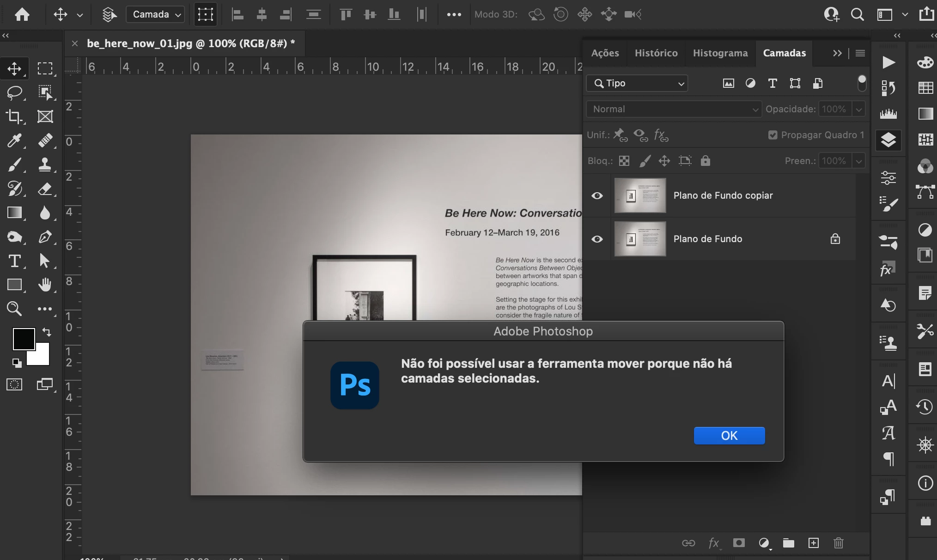Screen dimensions: 937x560
Task: Open the Normal blend mode dropdown
Action: coord(673,109)
